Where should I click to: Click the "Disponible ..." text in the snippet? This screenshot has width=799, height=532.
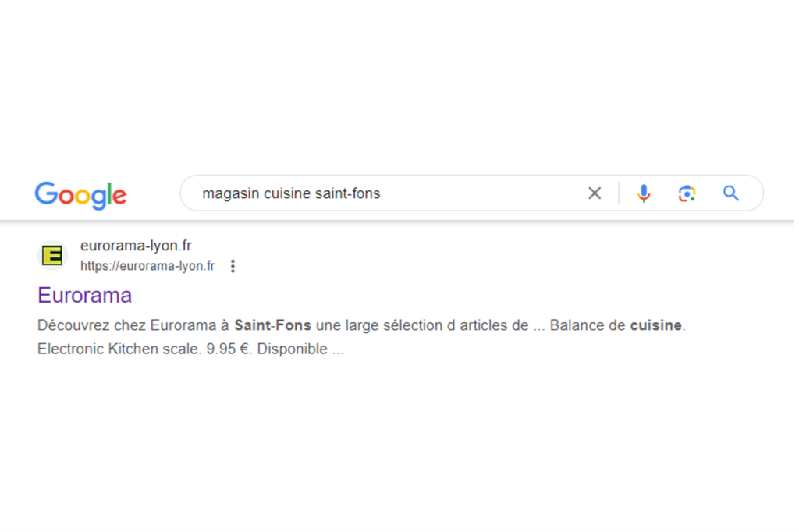tap(300, 349)
